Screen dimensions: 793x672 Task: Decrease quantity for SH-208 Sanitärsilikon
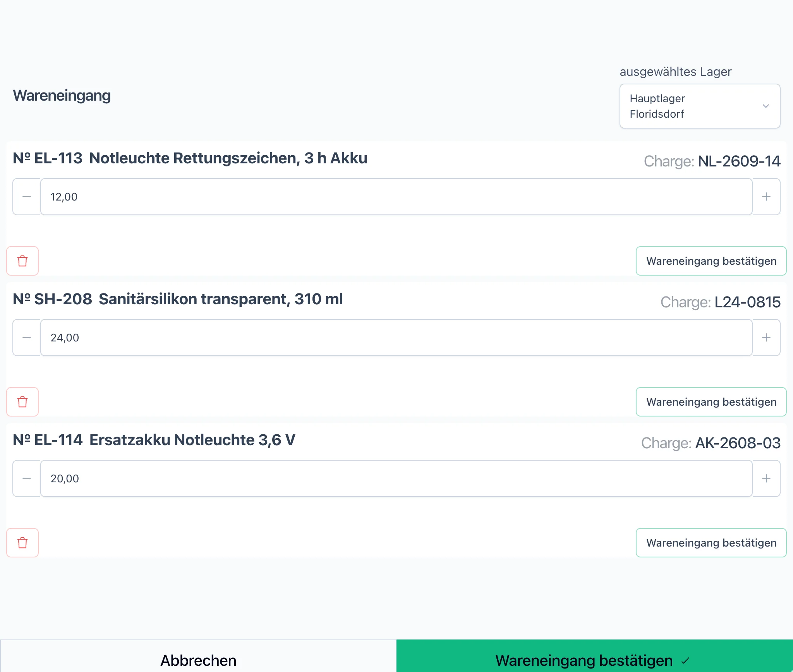(27, 338)
